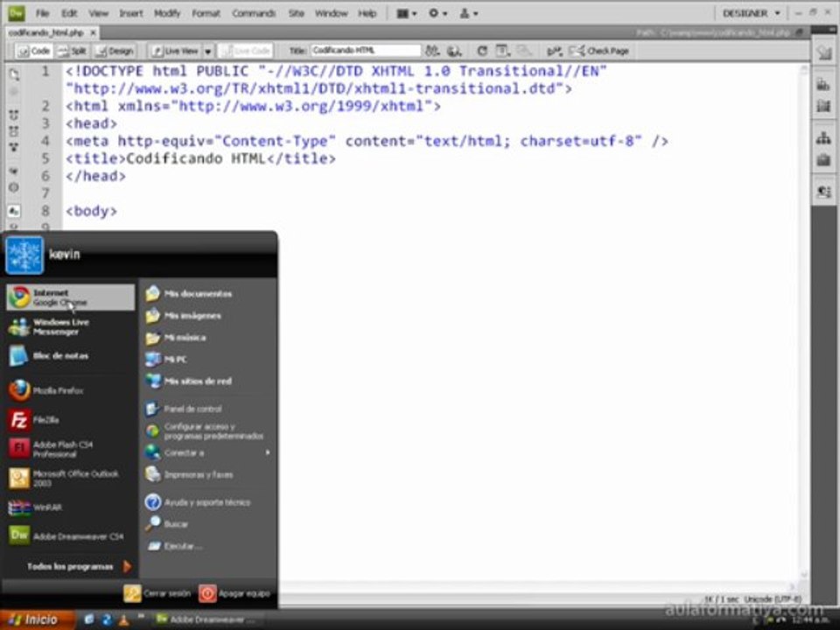Click Preview in Browser globe icon
Image resolution: width=840 pixels, height=630 pixels.
[x=454, y=51]
